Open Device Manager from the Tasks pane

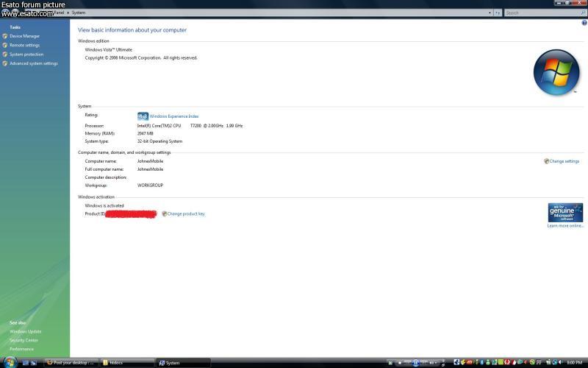click(x=24, y=36)
